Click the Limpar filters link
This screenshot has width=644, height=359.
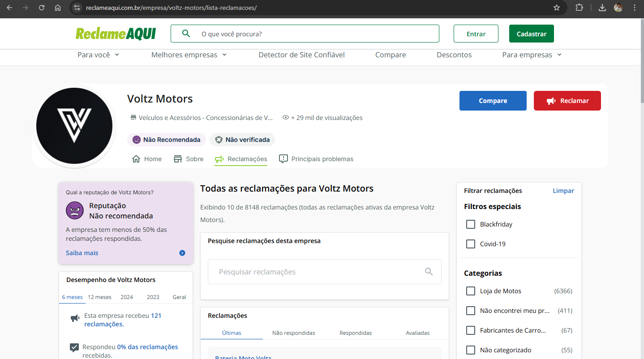tap(563, 191)
